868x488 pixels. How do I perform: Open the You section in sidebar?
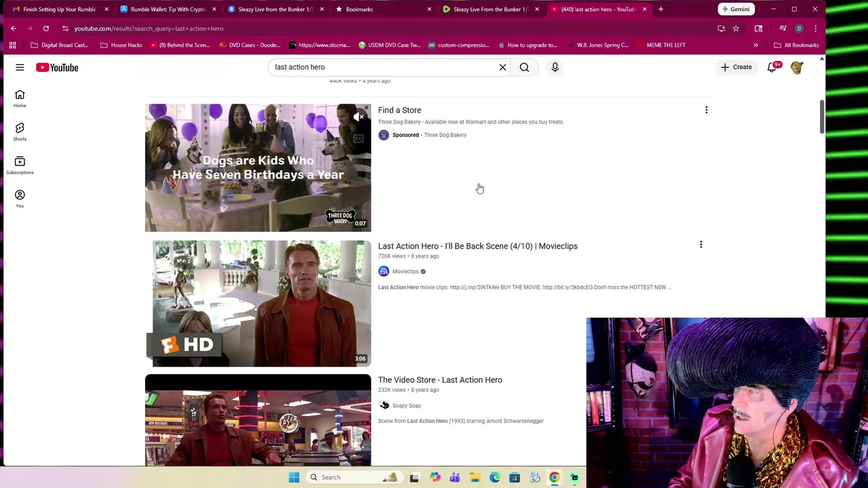click(20, 198)
